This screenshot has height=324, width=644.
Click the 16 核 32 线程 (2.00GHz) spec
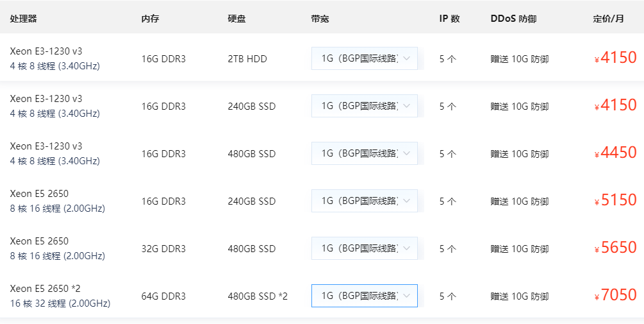click(60, 303)
